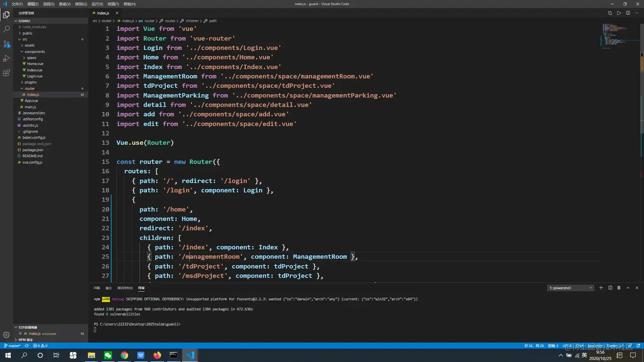Click the cursor position 行 25, 列 20 indicator
The image size is (644, 362).
click(x=534, y=346)
